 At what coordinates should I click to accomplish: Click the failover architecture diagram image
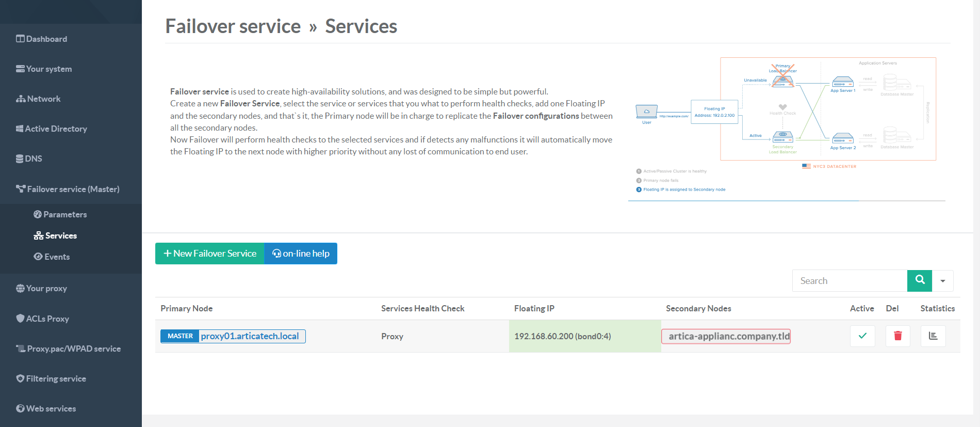[787, 128]
